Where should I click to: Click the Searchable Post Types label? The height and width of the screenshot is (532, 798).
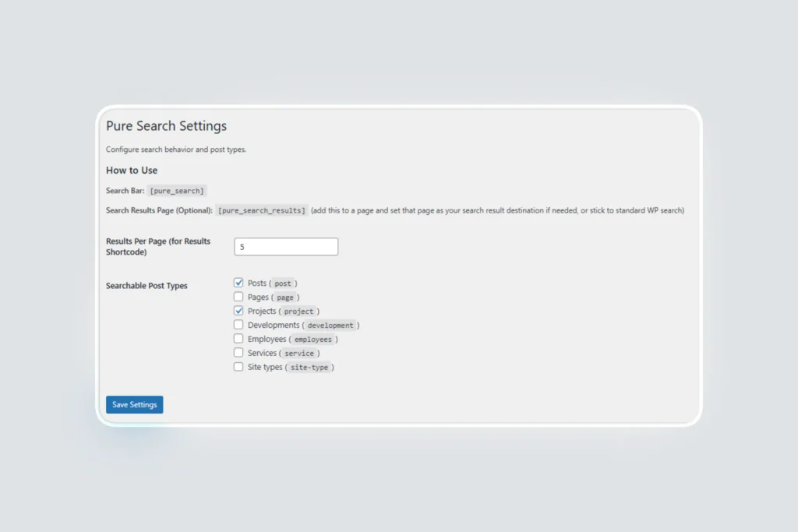point(147,286)
